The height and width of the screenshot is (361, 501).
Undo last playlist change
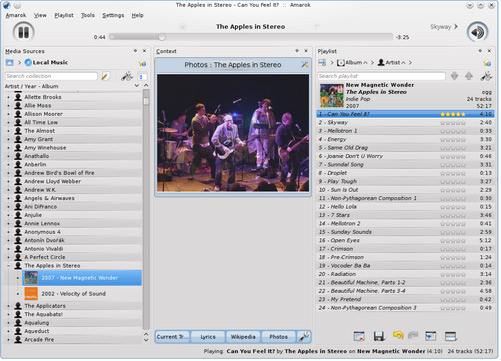click(398, 335)
